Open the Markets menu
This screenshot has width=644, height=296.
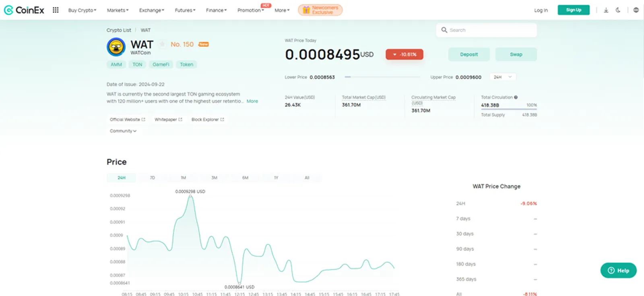click(118, 10)
